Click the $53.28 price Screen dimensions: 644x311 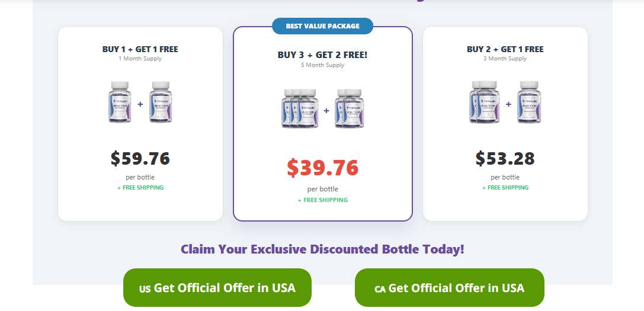coord(505,158)
